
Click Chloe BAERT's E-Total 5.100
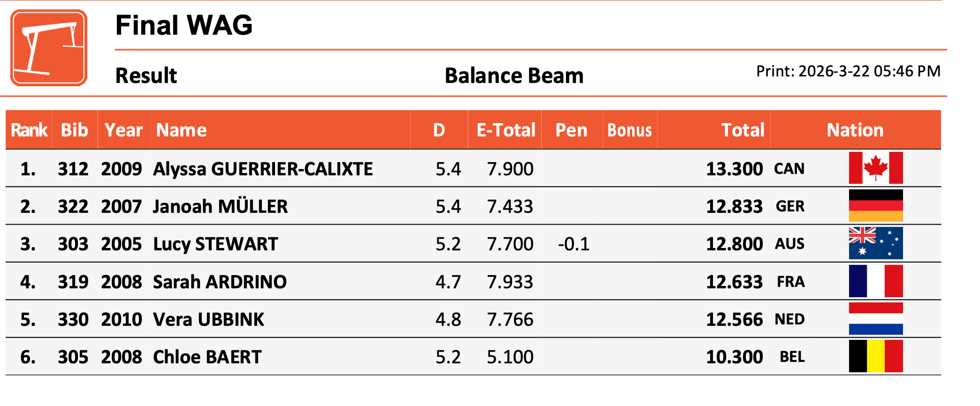pyautogui.click(x=510, y=357)
